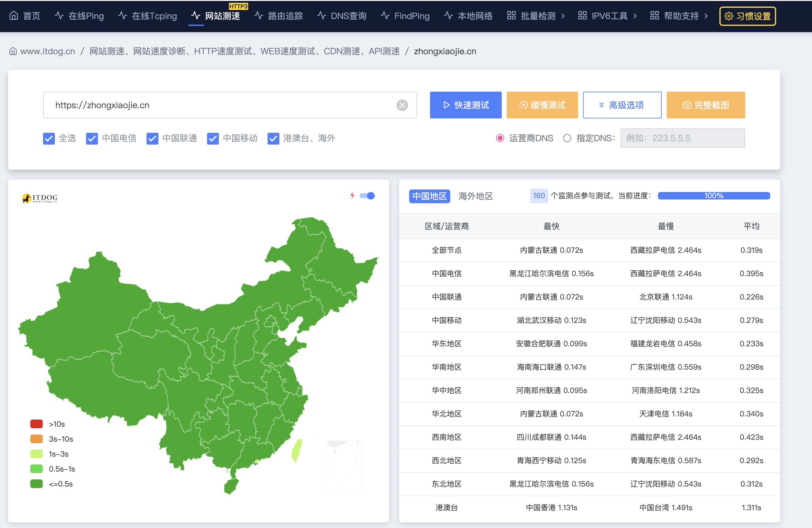Click the clear URL input icon

click(402, 105)
